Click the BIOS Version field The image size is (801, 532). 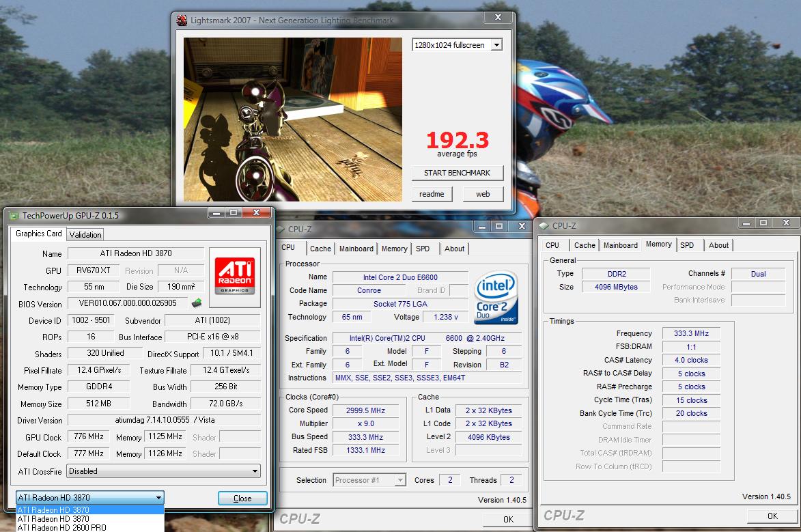tap(128, 303)
